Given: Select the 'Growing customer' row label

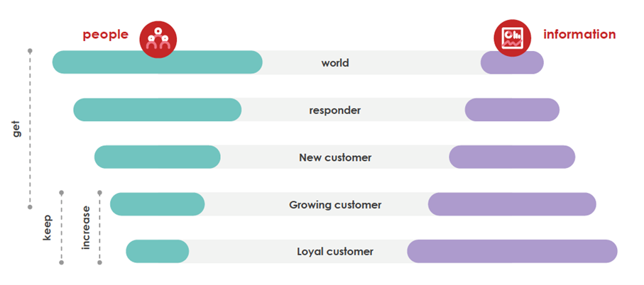Looking at the screenshot, I should pyautogui.click(x=335, y=205).
